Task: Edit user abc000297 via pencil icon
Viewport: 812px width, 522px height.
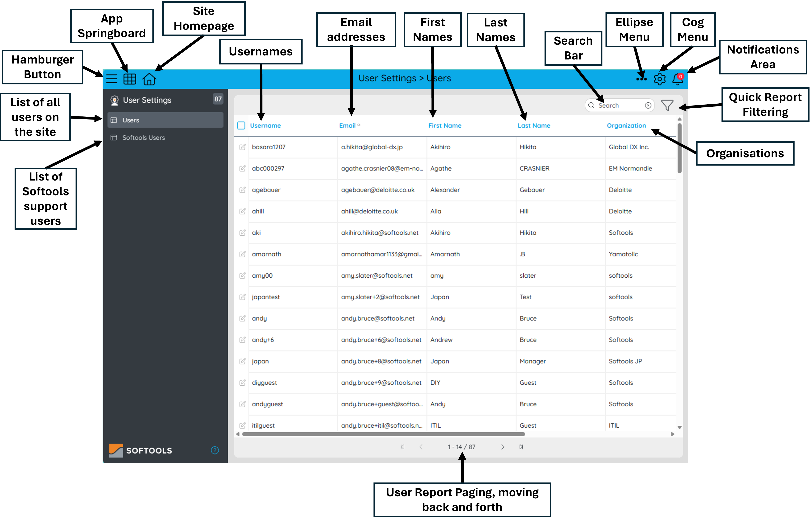Action: coord(242,168)
